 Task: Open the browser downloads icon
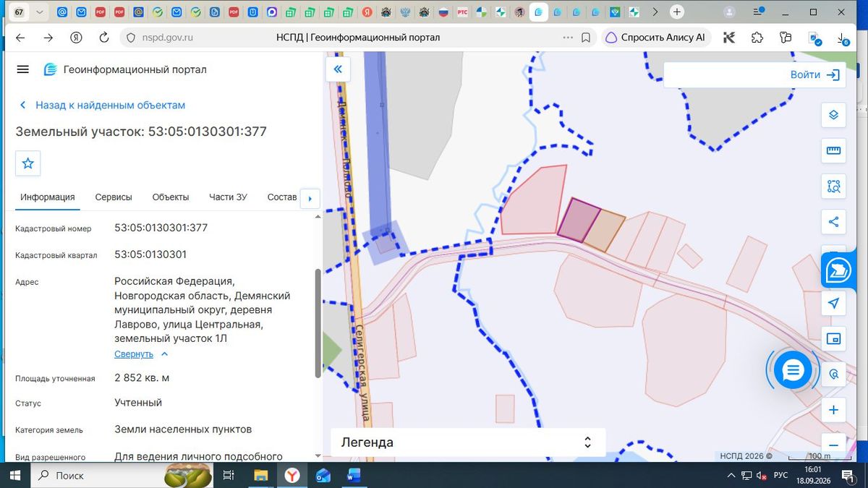coord(843,38)
